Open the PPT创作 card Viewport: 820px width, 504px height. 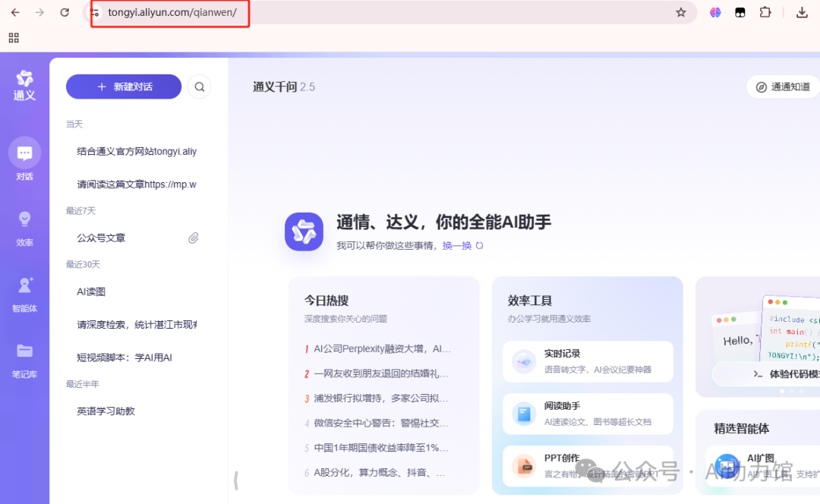click(x=588, y=466)
